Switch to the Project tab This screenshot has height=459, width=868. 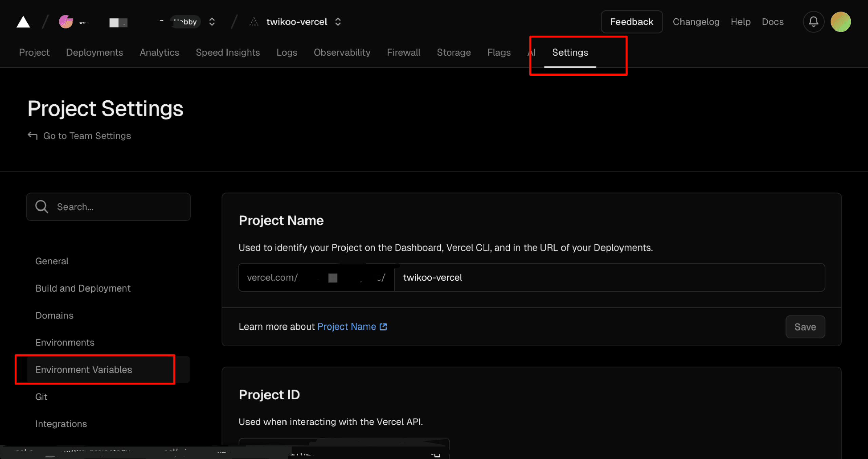tap(34, 52)
